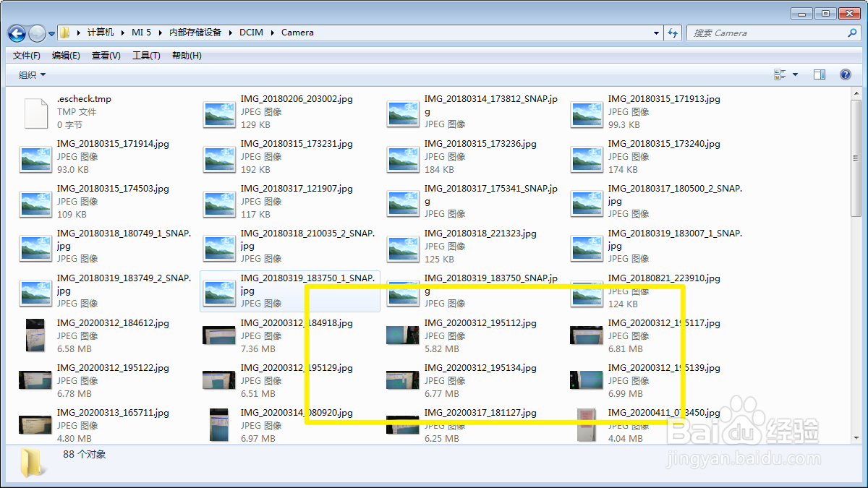Screen dimensions: 868x488
Task: Open the 查看(V) menu
Action: 106,56
